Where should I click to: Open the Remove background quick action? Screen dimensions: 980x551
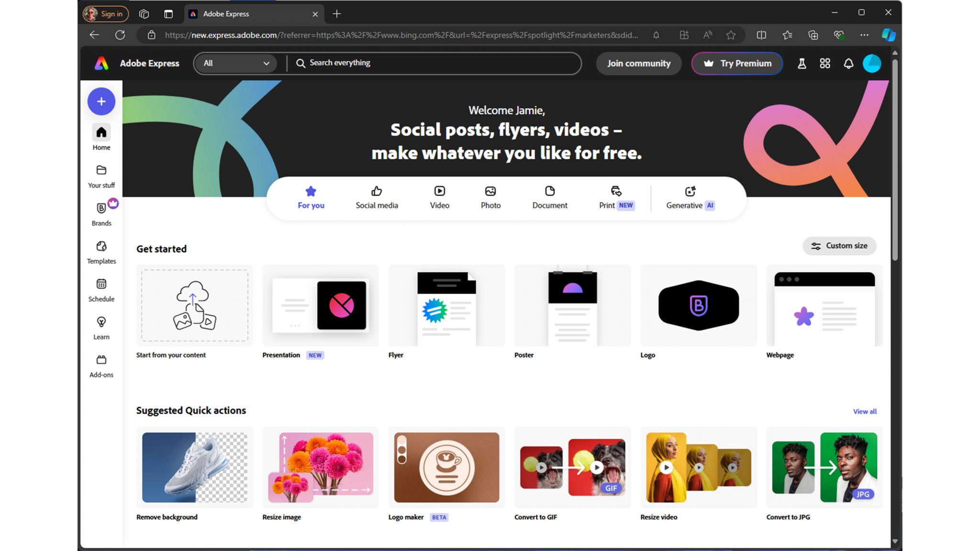(194, 468)
